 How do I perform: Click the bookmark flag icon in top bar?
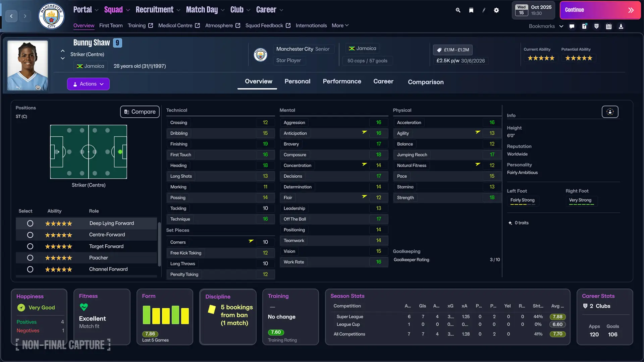[471, 10]
